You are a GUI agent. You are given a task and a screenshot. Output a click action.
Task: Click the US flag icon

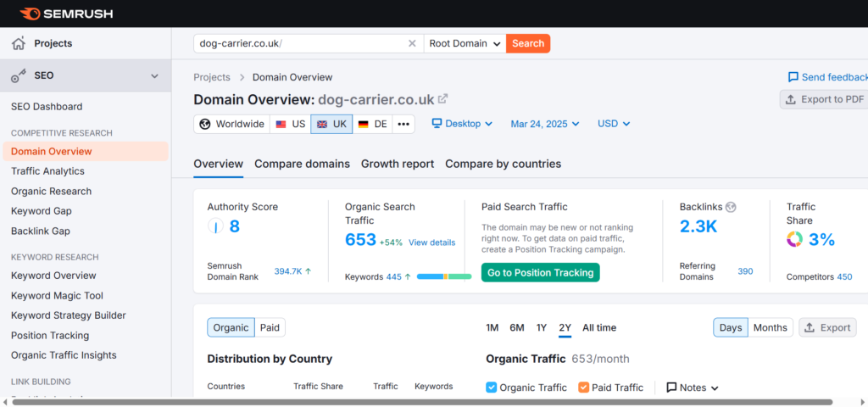(281, 124)
